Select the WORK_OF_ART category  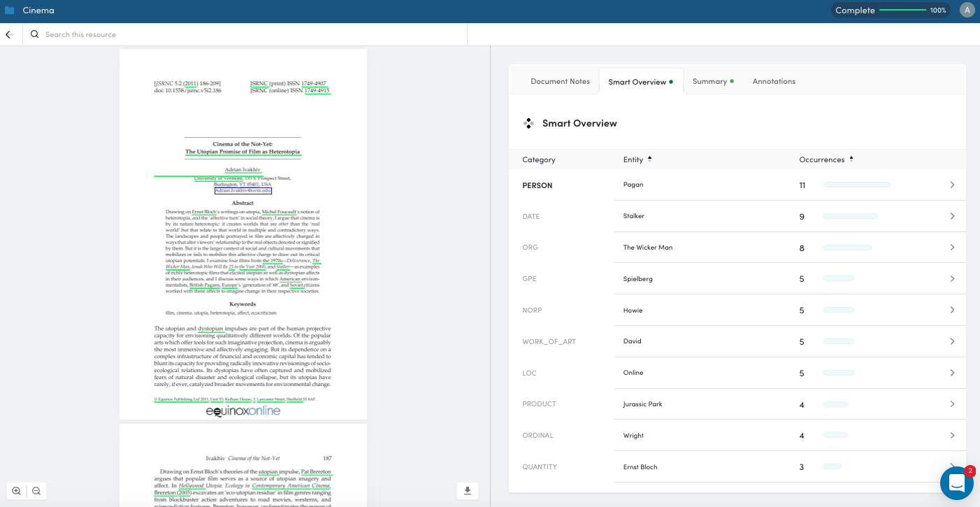(549, 341)
